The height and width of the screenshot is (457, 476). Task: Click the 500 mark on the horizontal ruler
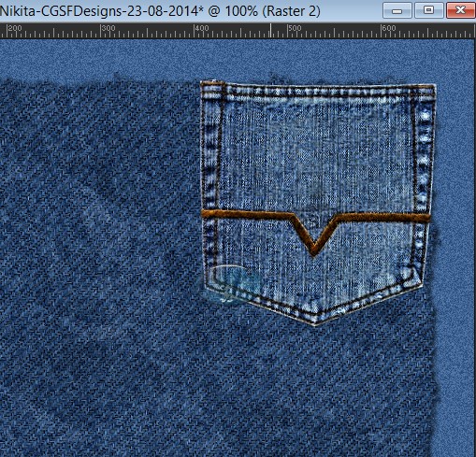coord(295,28)
